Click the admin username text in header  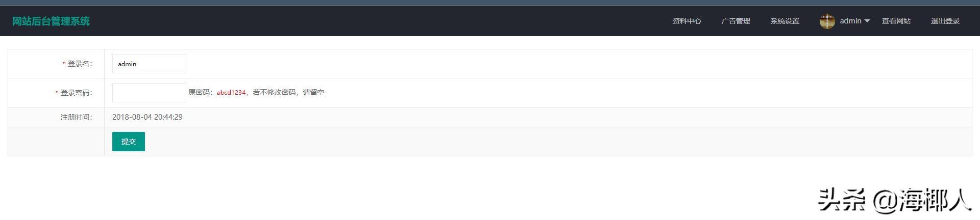pyautogui.click(x=850, y=21)
